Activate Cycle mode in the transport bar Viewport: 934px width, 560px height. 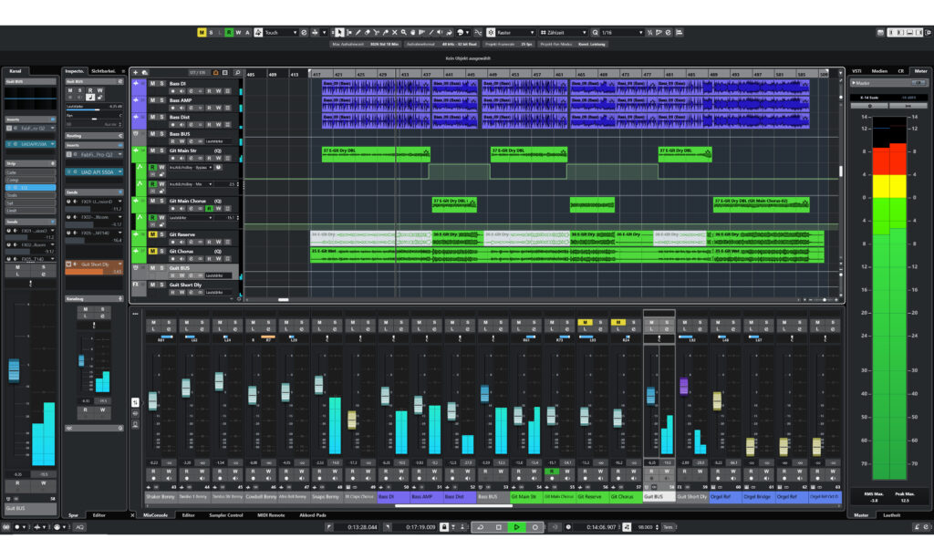click(480, 526)
